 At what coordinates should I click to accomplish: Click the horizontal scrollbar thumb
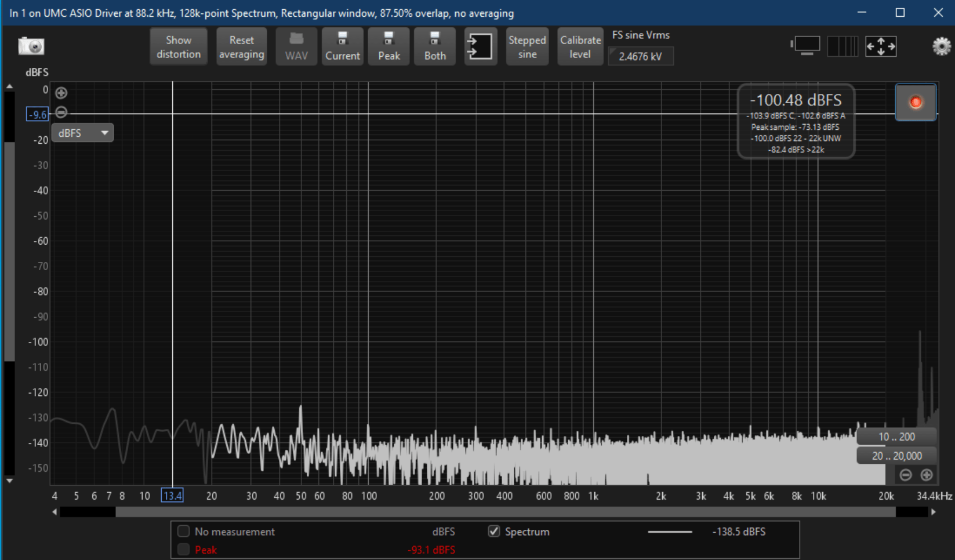pyautogui.click(x=506, y=512)
